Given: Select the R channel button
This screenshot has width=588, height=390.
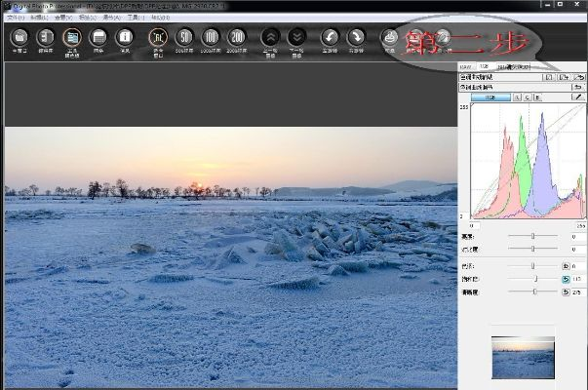Looking at the screenshot, I should pos(517,97).
